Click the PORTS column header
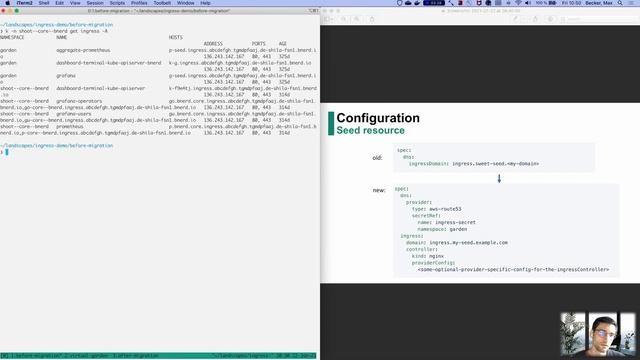This screenshot has width=640, height=360. [x=258, y=44]
